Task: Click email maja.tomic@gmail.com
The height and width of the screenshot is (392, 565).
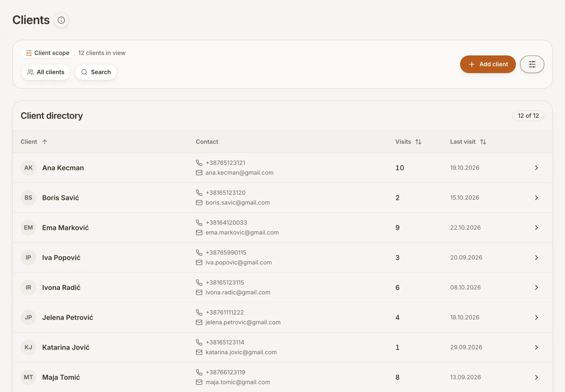Action: 238,382
